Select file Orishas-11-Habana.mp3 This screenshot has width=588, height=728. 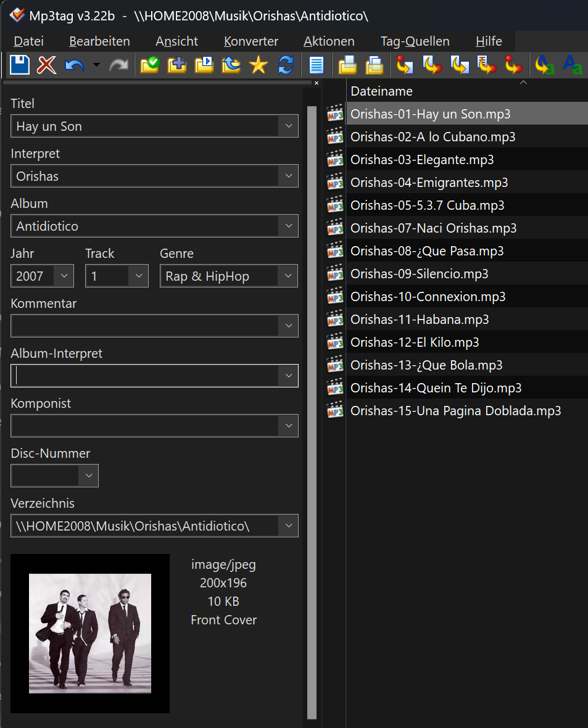point(420,320)
